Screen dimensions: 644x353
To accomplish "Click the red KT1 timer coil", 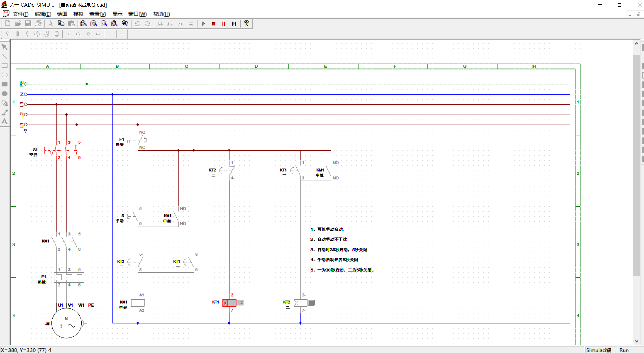I will point(229,303).
